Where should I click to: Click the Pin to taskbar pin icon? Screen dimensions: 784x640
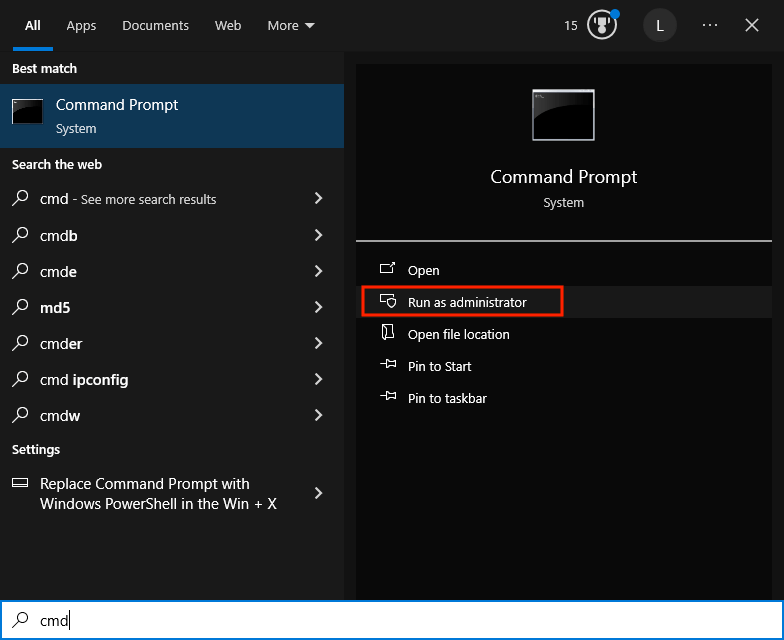(388, 396)
